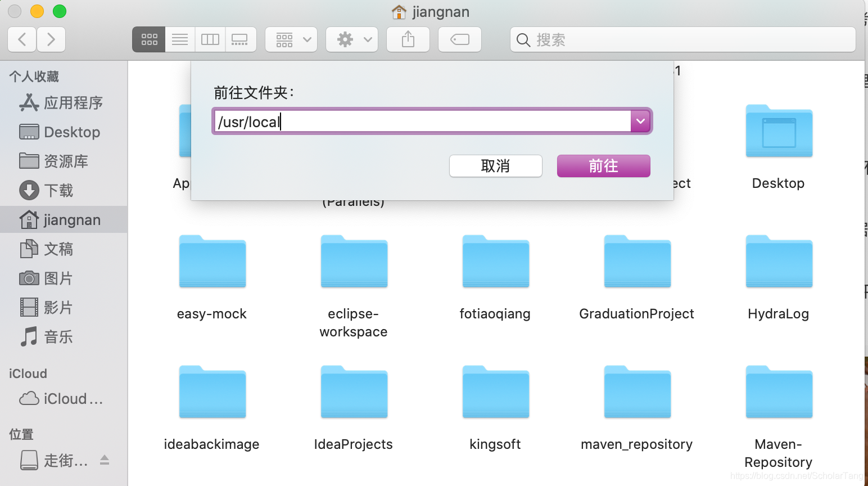Go forward with the toolbar forward arrow

[x=51, y=39]
